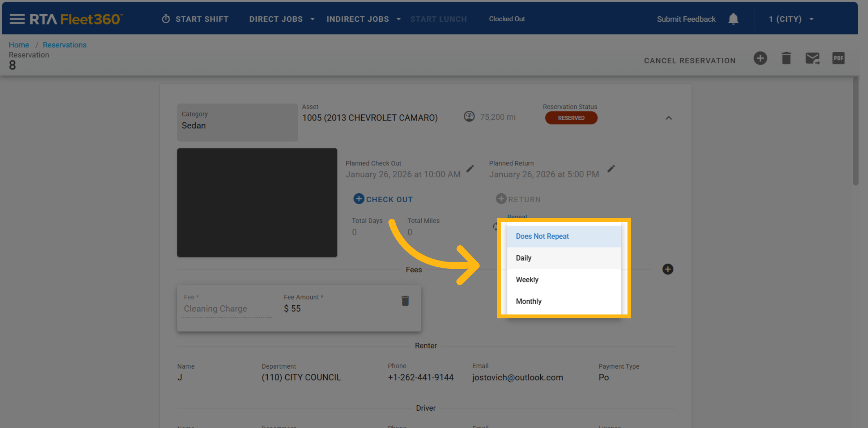This screenshot has width=868, height=428.
Task: Go to Reservations breadcrumb link
Action: click(64, 45)
